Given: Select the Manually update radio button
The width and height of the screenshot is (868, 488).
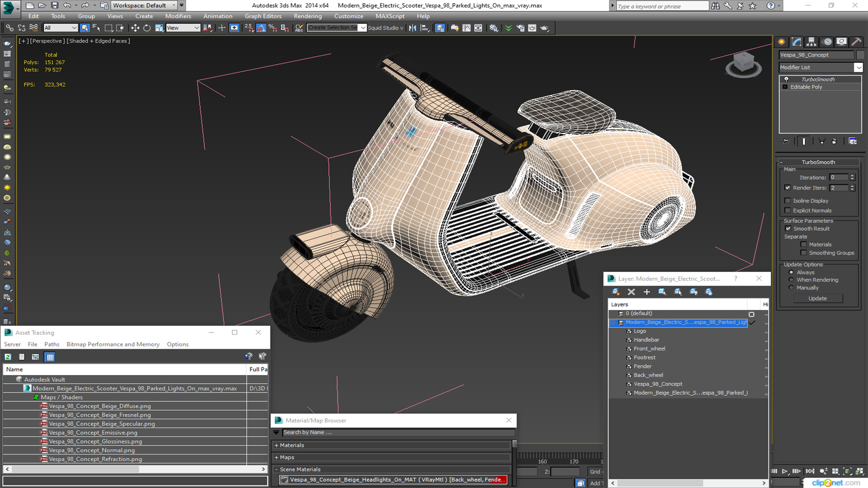Looking at the screenshot, I should pyautogui.click(x=791, y=288).
